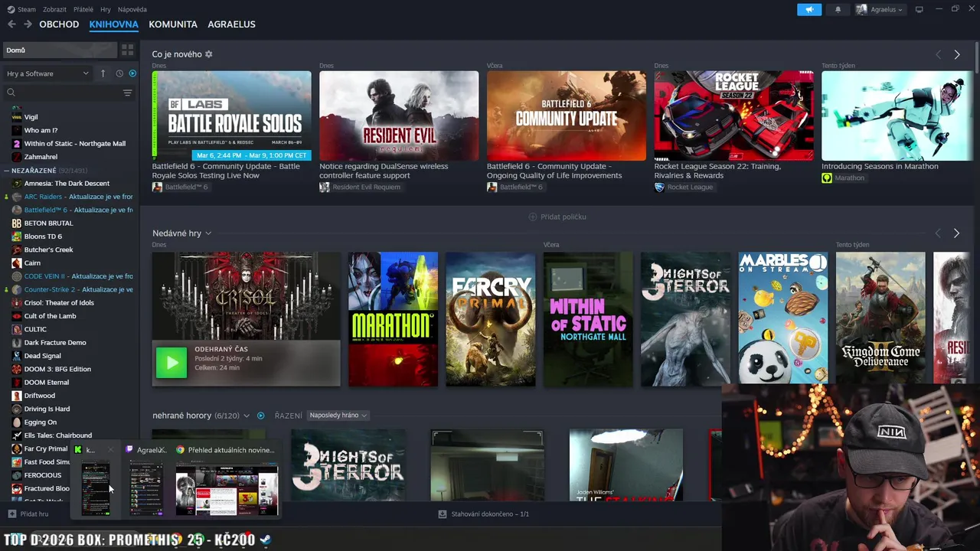Viewport: 980px width, 551px height.
Task: Open Hry a Software filter dropdown
Action: [47, 73]
